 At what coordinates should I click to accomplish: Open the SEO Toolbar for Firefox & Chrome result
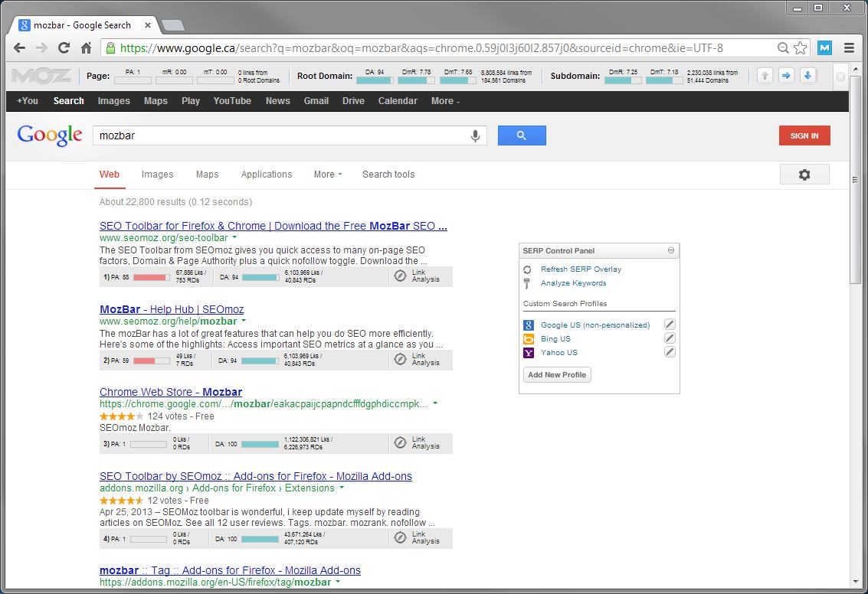[x=274, y=227]
